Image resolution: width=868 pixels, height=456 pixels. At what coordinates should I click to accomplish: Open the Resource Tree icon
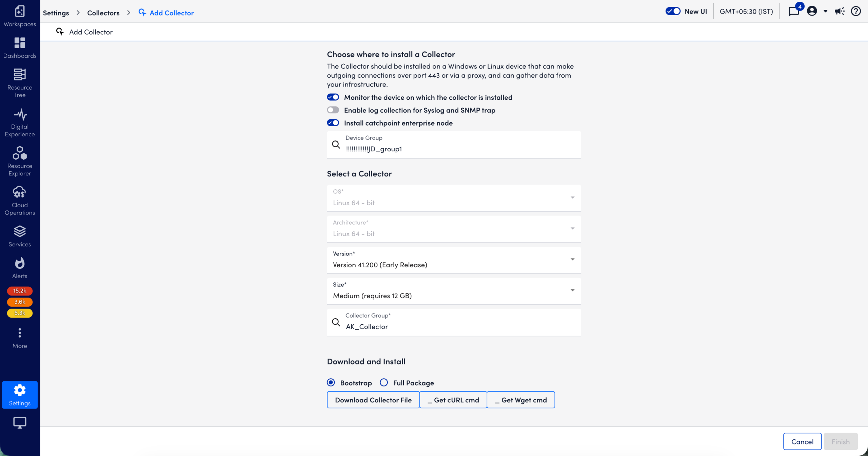(20, 75)
